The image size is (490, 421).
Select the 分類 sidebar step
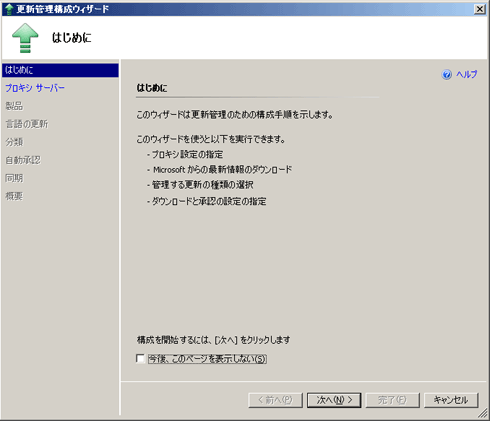14,142
